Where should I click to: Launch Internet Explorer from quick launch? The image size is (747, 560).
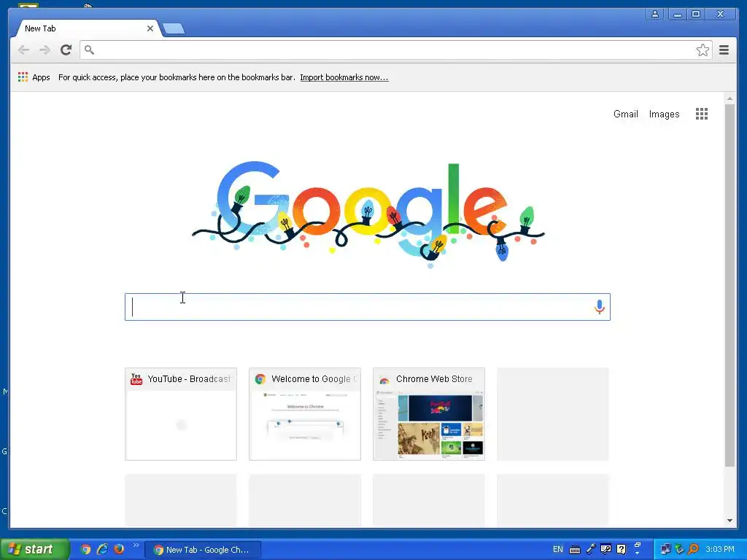(102, 549)
